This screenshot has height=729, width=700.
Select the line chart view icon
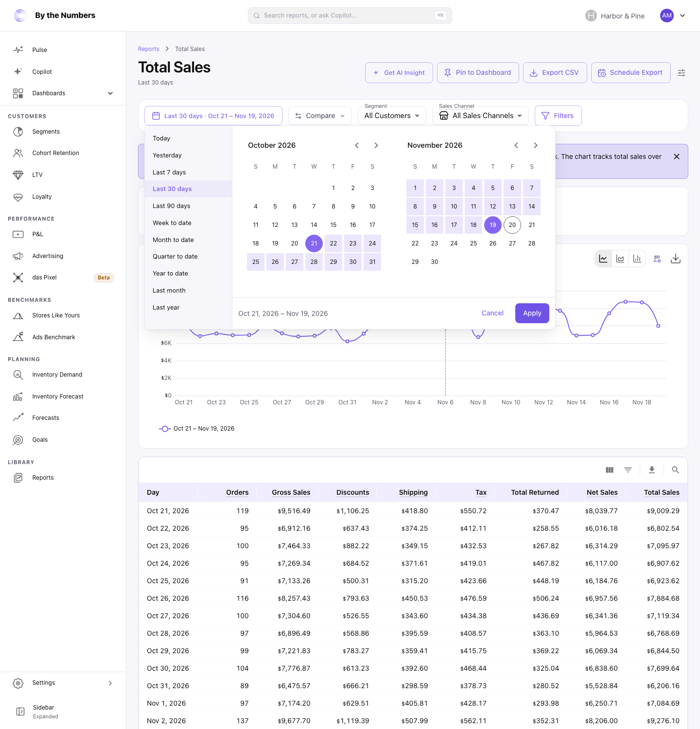click(x=603, y=259)
